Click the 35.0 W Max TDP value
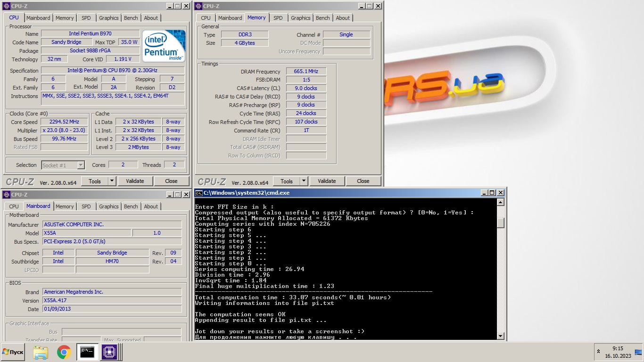Image resolution: width=644 pixels, height=362 pixels. [129, 42]
